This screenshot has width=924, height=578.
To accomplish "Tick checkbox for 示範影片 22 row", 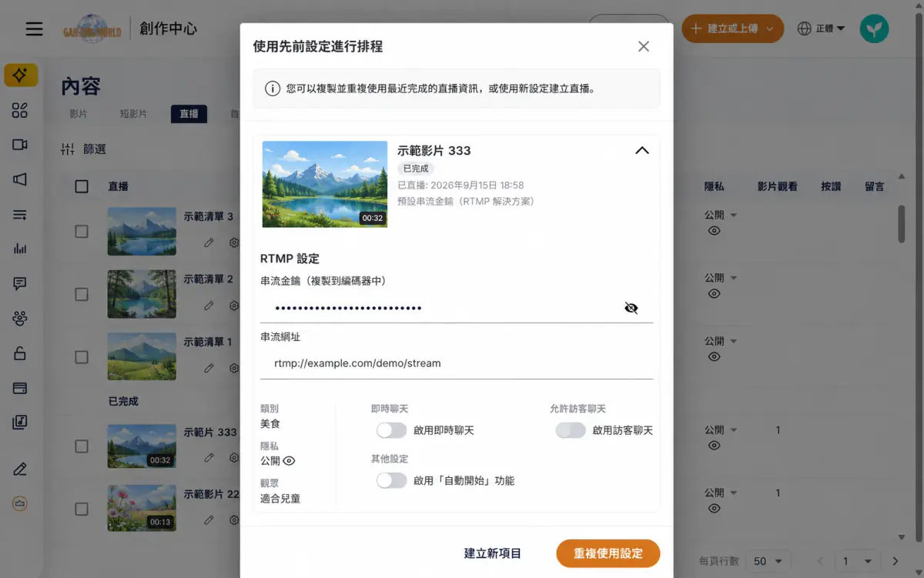I will click(x=82, y=509).
